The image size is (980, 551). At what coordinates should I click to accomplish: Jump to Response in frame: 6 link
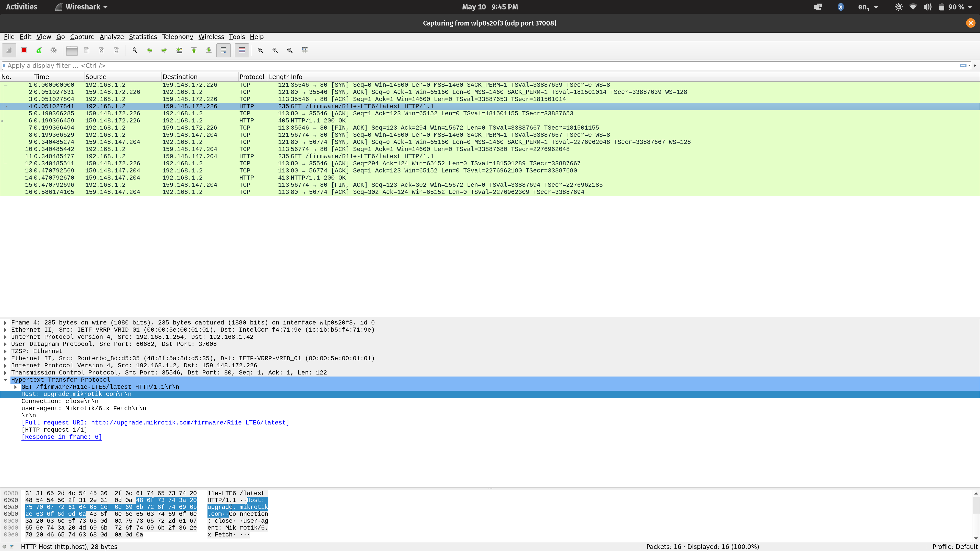[62, 437]
